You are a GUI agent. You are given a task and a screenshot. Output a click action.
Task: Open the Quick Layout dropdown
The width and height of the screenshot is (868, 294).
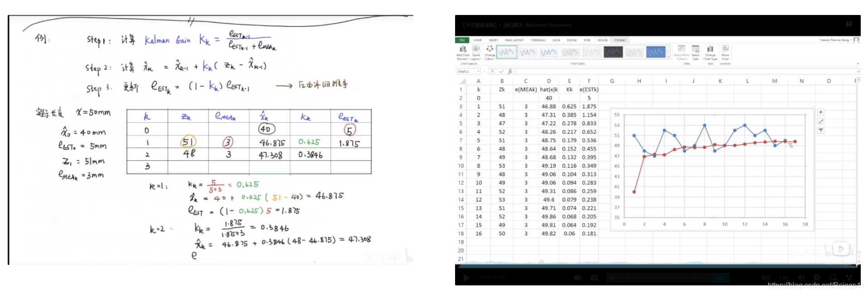click(x=476, y=53)
